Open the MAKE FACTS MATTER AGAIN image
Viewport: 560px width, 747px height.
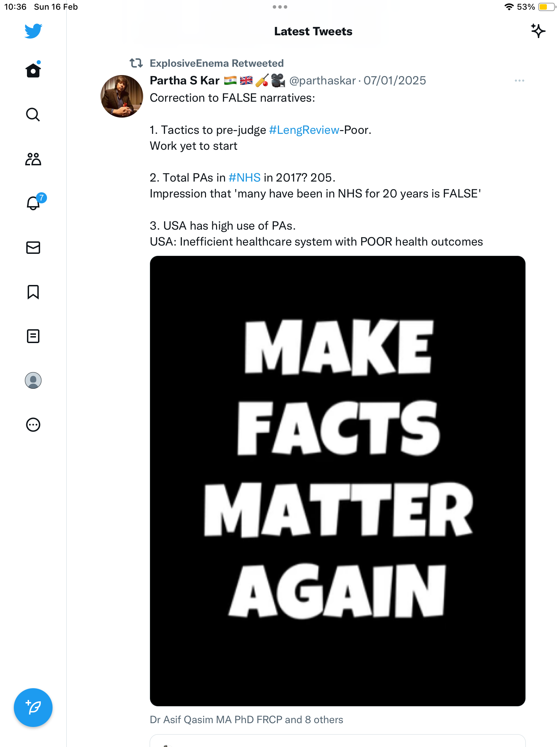click(337, 481)
